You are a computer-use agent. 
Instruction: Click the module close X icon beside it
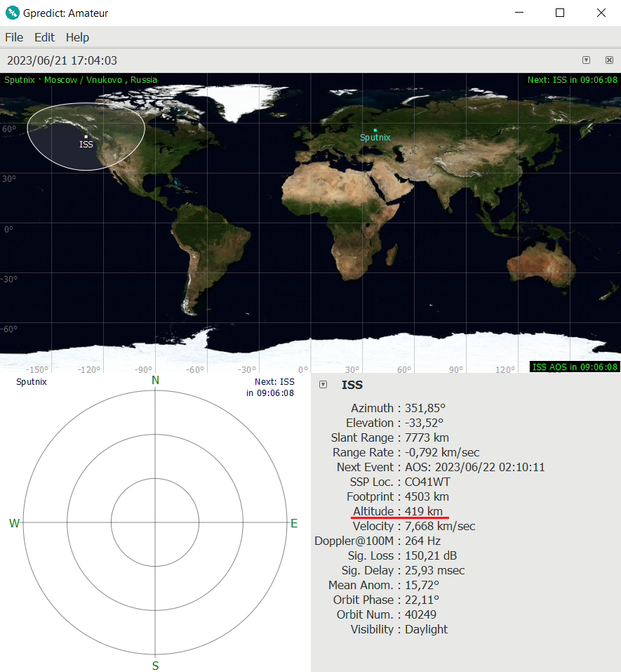point(609,60)
